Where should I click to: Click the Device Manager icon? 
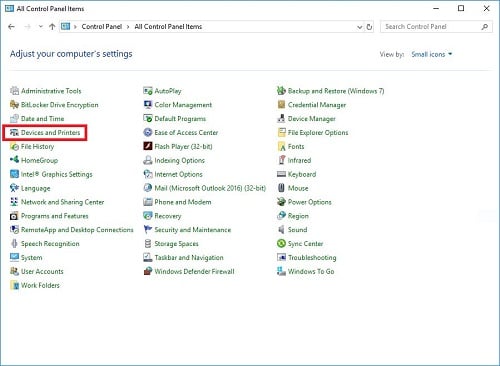coord(281,119)
